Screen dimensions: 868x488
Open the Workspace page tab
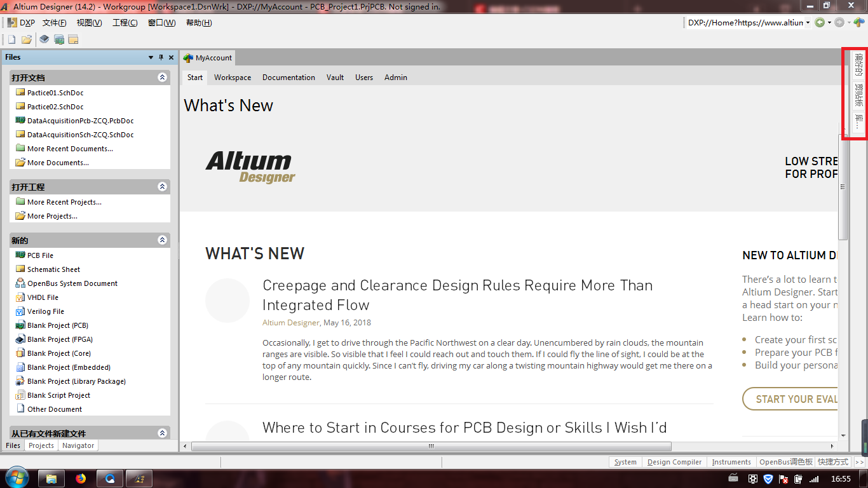(233, 78)
